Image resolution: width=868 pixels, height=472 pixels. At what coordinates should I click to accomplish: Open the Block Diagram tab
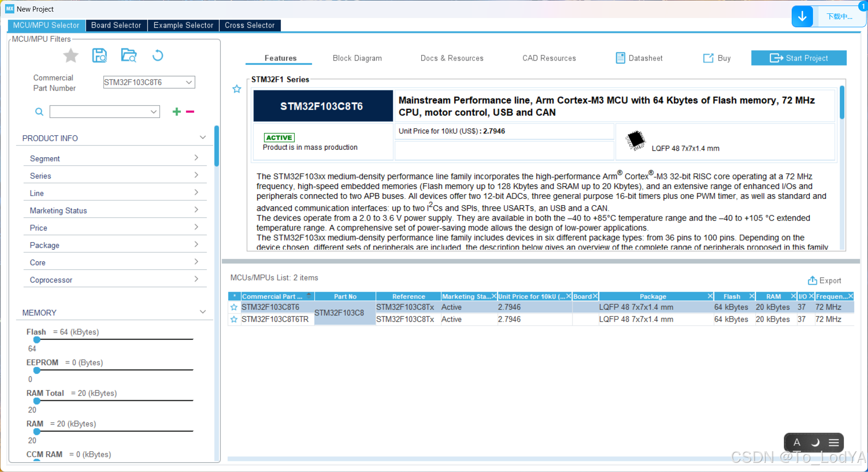(x=357, y=58)
